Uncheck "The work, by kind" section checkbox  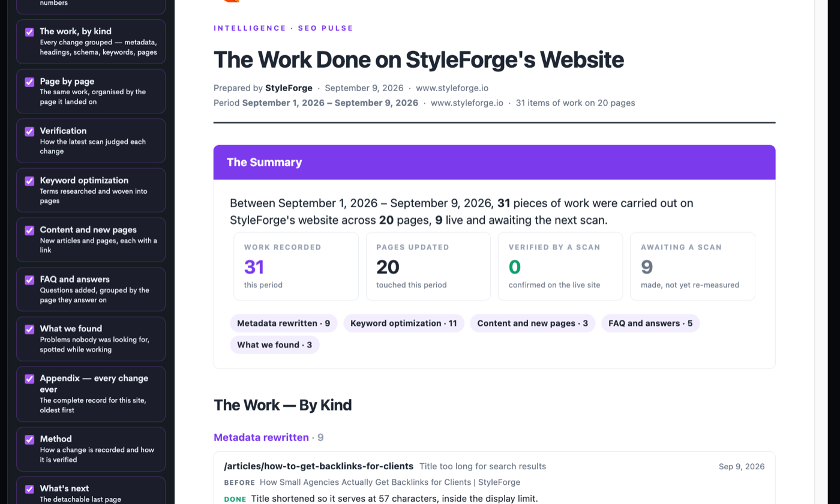click(x=29, y=32)
